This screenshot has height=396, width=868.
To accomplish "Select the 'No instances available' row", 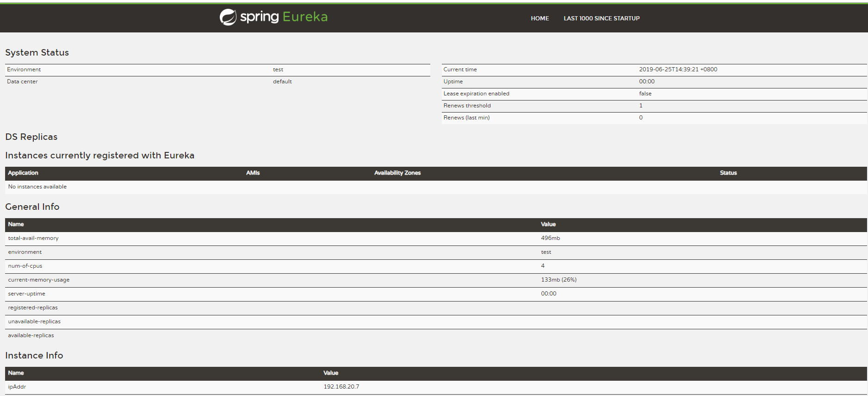I will (x=436, y=187).
